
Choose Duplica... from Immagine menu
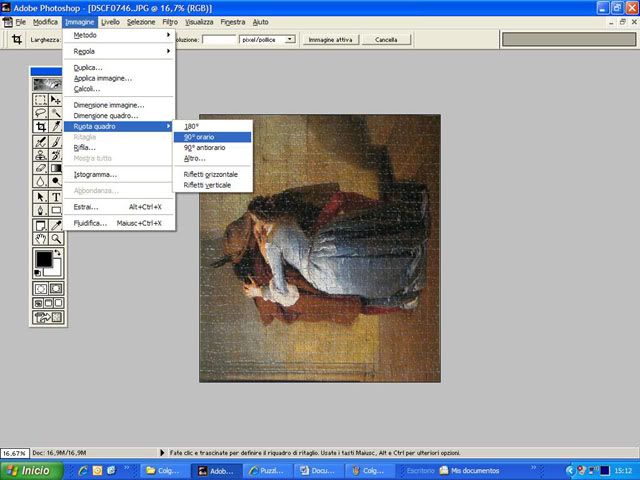click(120, 68)
